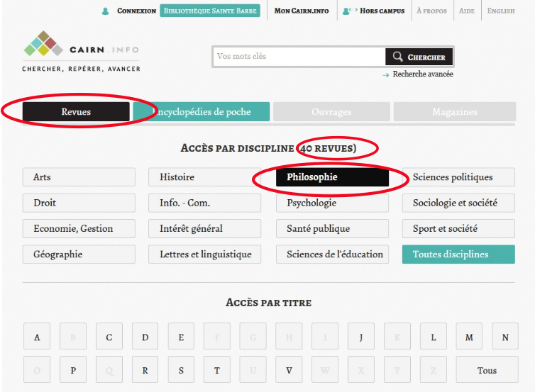Viewport: 535px width, 392px height.
Task: Select the Arts discipline
Action: coord(79,177)
